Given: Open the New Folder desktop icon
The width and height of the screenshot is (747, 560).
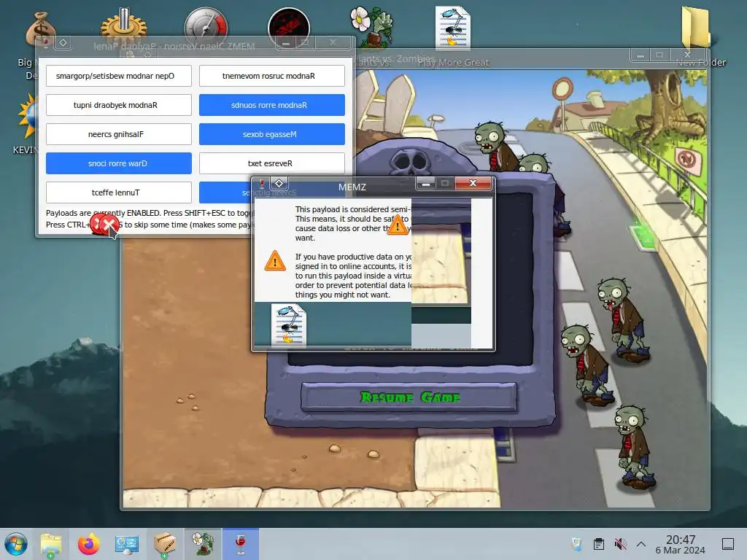Looking at the screenshot, I should pyautogui.click(x=695, y=27).
